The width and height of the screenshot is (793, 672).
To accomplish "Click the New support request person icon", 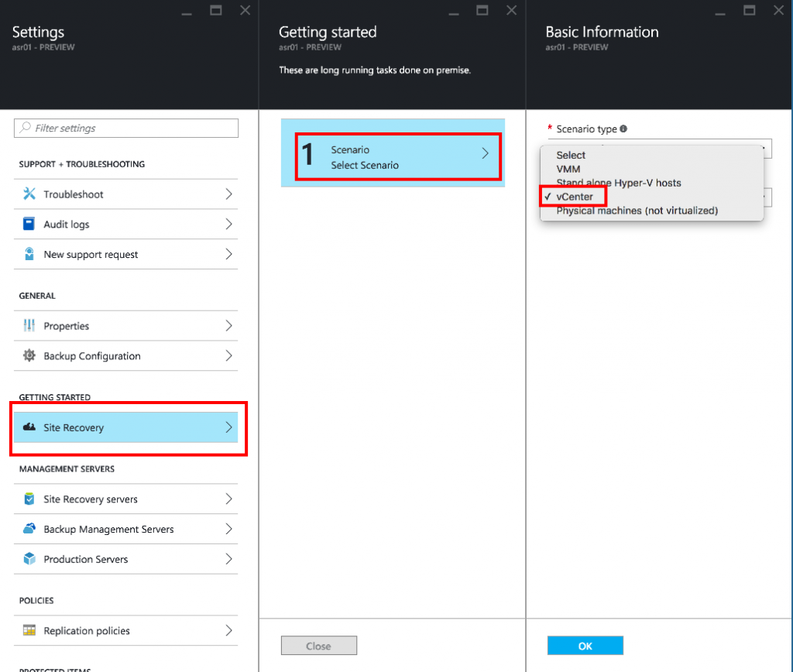I will [29, 254].
